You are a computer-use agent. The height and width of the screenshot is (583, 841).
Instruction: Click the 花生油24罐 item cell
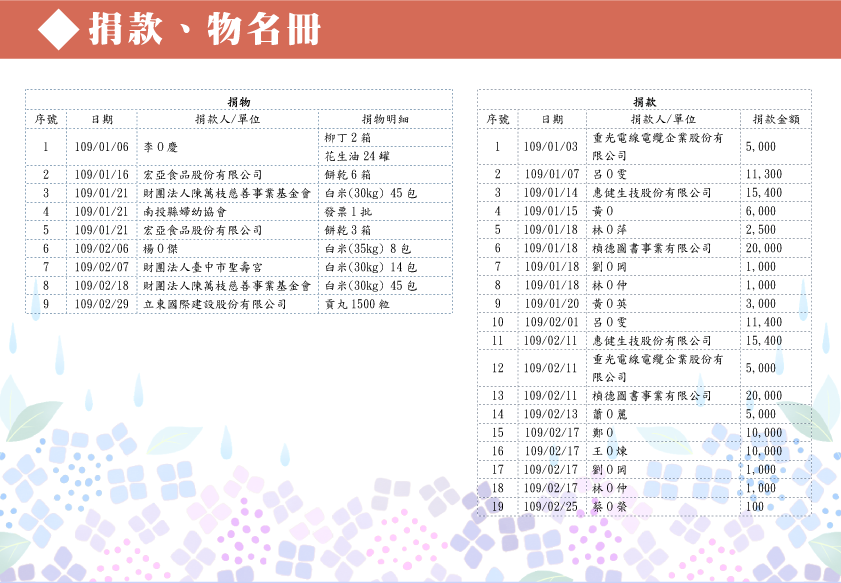pos(356,156)
